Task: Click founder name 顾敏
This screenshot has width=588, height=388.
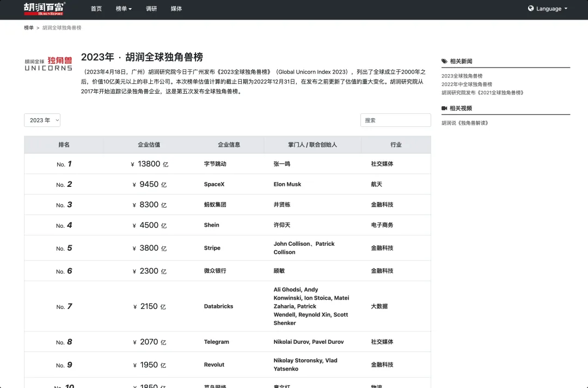Action: point(279,271)
